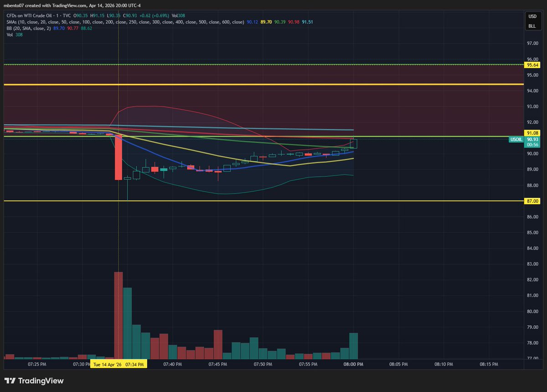Select the tallest green volume bar

(x=127, y=323)
